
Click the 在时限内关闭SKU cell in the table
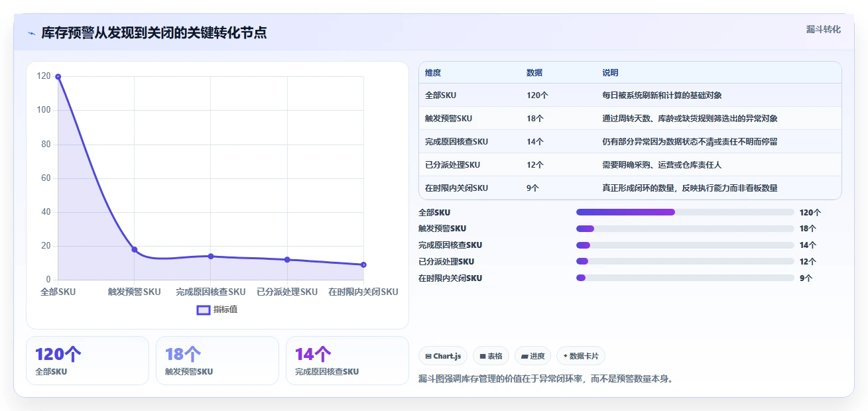coord(456,188)
